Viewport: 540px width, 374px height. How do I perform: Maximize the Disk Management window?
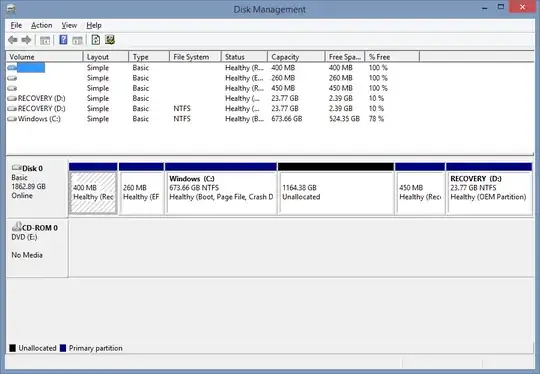coord(501,7)
